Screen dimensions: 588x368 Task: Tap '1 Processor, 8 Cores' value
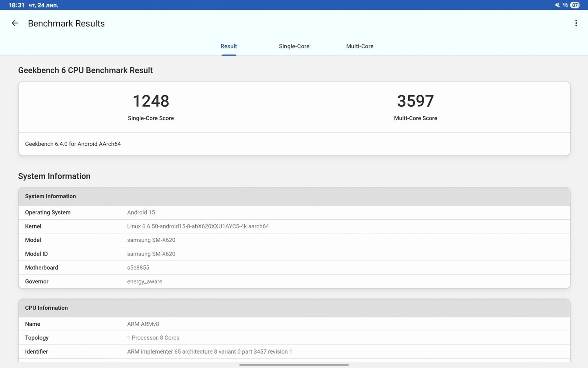pyautogui.click(x=153, y=338)
